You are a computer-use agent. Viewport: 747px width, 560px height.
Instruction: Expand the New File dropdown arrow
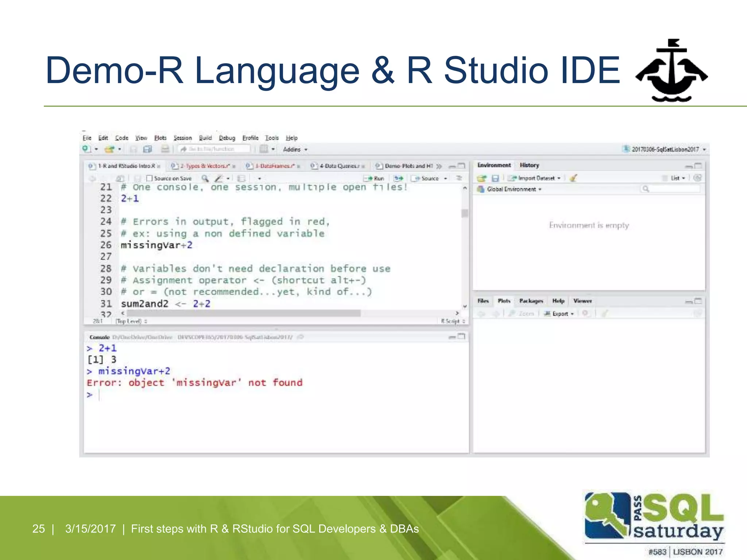(96, 149)
